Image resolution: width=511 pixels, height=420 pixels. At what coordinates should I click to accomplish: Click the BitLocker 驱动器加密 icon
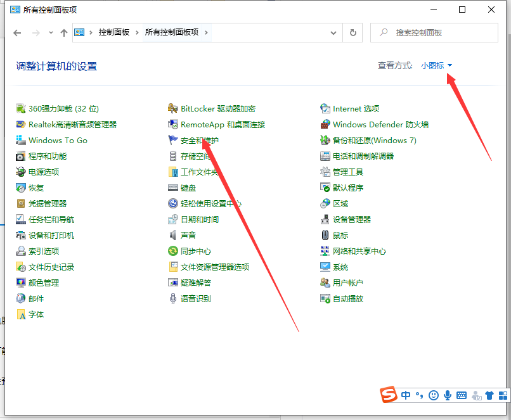pyautogui.click(x=173, y=109)
